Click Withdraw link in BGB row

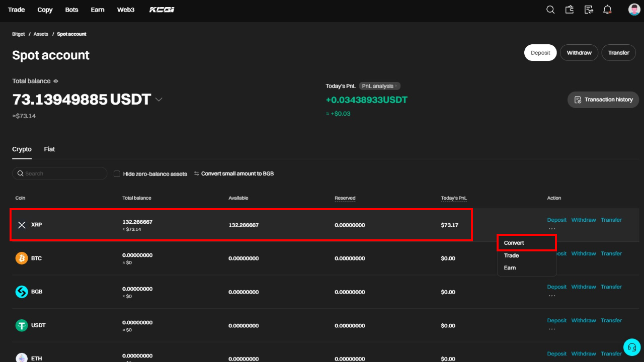584,287
